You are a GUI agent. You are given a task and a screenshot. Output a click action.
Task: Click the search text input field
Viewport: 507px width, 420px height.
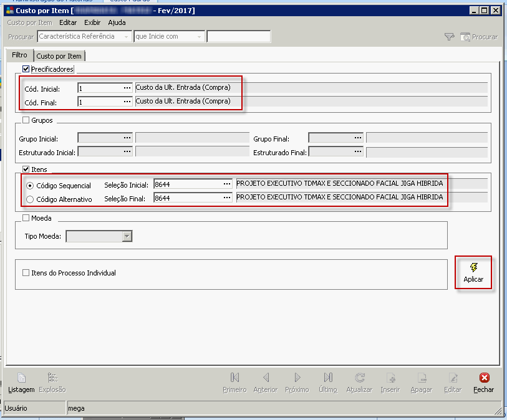tap(239, 37)
